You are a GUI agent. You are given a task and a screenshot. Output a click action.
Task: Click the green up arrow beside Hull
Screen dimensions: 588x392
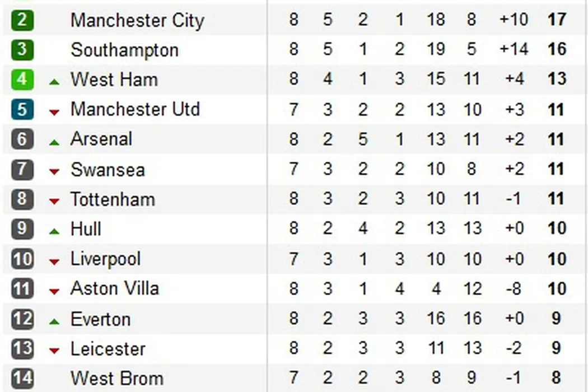[x=54, y=231]
